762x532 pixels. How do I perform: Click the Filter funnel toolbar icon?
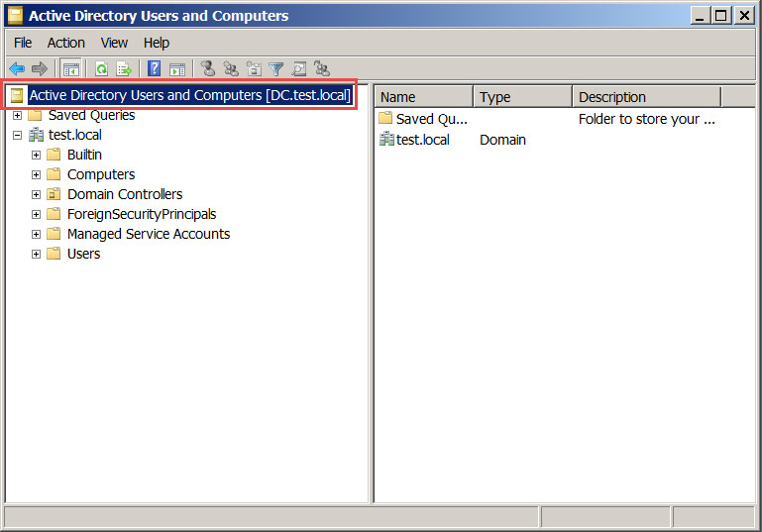[276, 68]
